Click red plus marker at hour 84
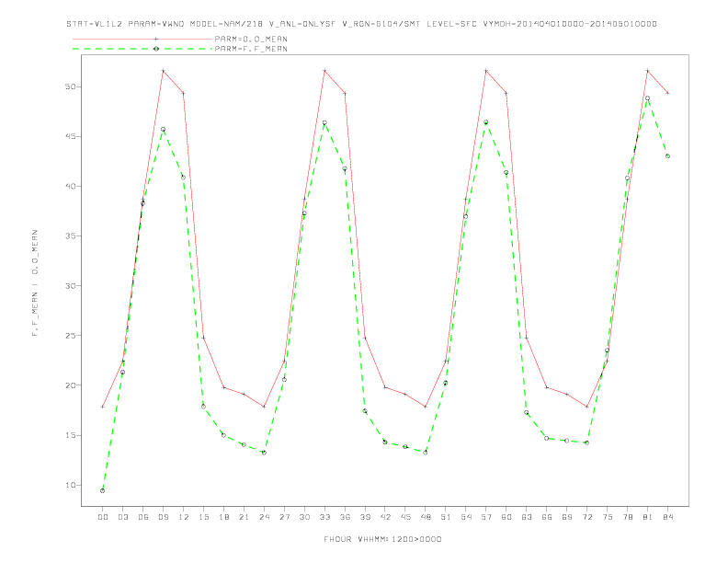 coord(667,93)
